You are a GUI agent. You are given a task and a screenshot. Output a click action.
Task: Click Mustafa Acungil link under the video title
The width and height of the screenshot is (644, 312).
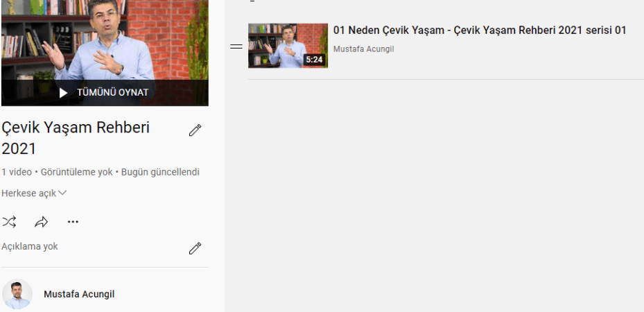click(363, 49)
